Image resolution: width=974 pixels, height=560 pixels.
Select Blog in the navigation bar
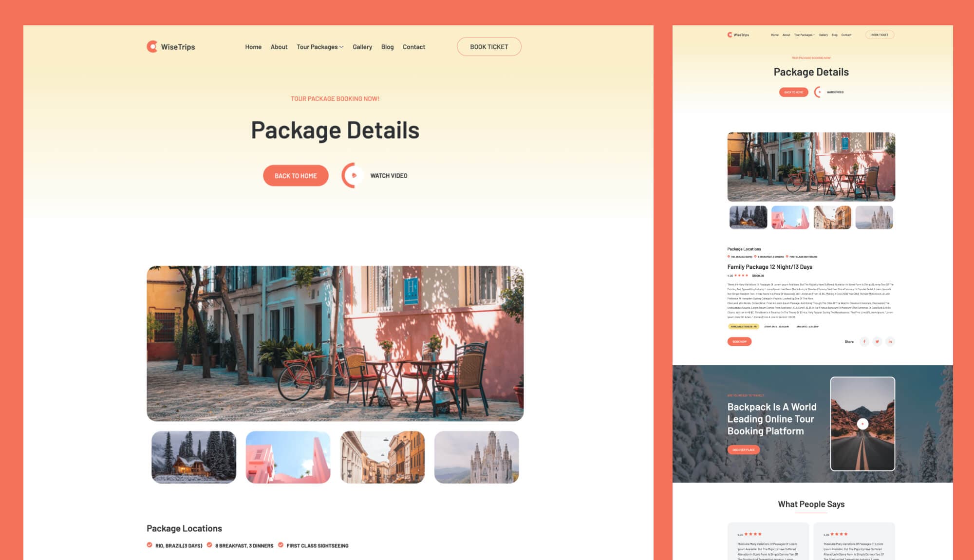coord(387,47)
